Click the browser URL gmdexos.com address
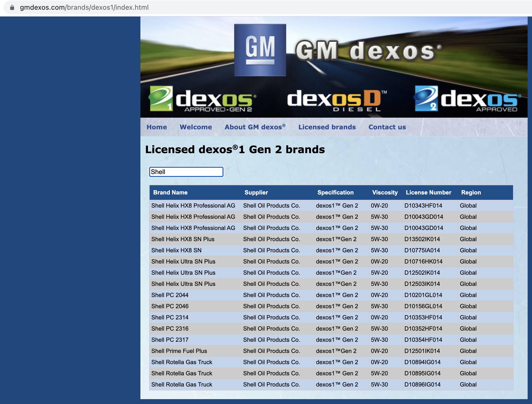 [84, 8]
